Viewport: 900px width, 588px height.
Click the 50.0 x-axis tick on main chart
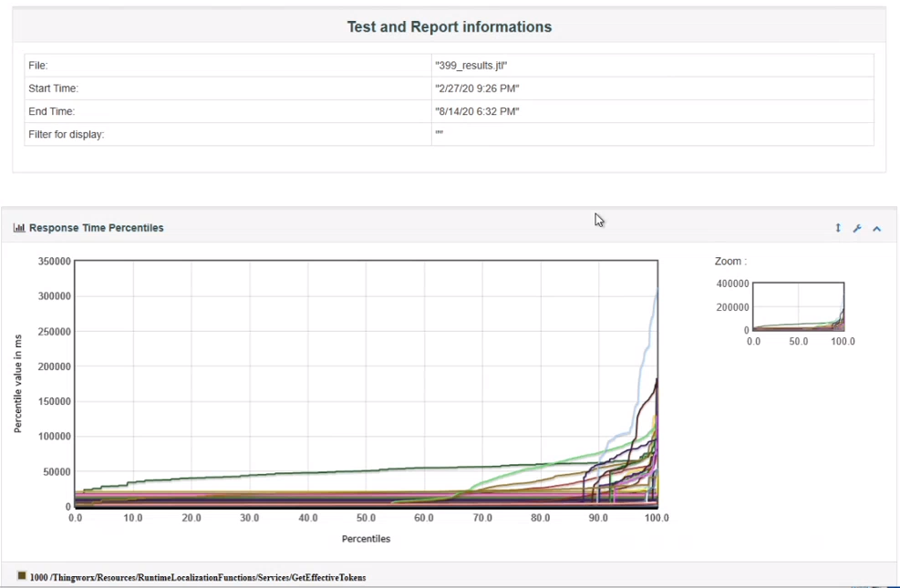coord(367,518)
